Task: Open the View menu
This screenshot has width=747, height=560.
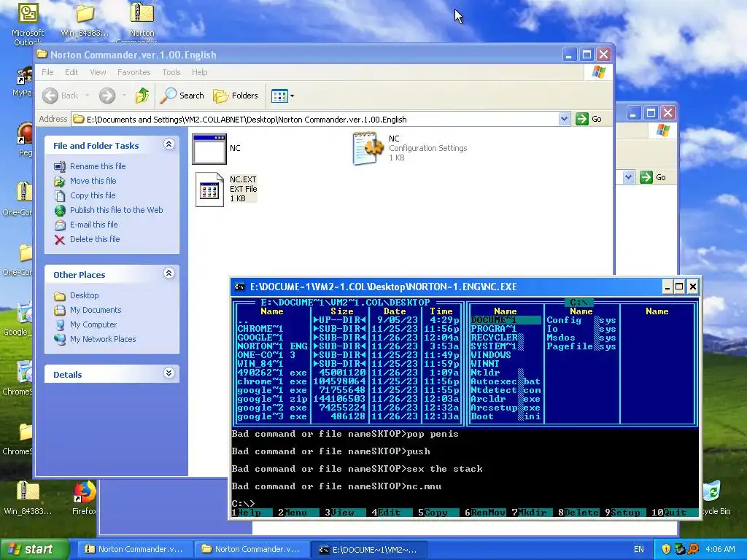Action: [x=98, y=72]
